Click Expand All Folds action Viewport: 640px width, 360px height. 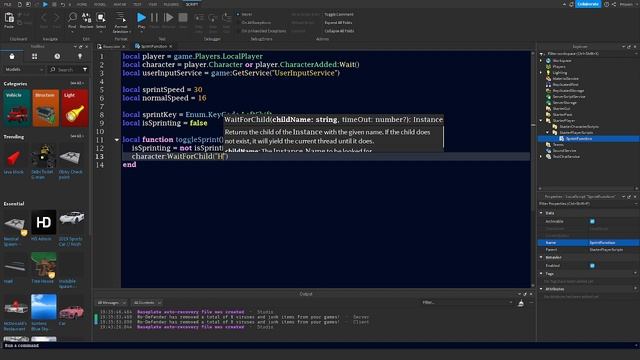[x=338, y=22]
